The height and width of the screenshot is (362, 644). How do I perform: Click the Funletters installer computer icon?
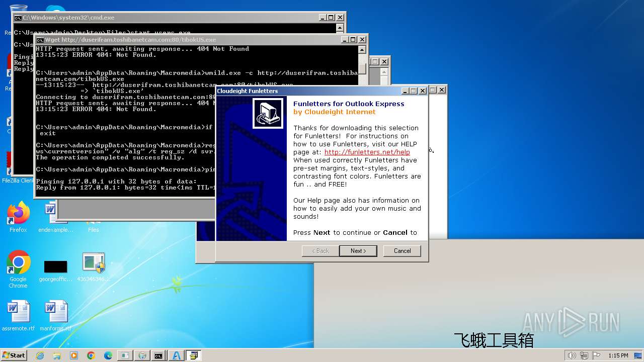(x=268, y=114)
